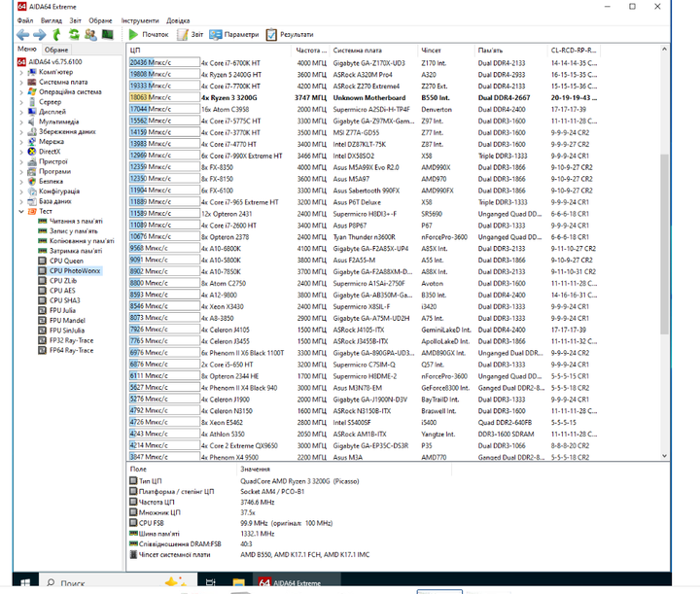The height and width of the screenshot is (594, 700).
Task: Open the Файл menu
Action: (x=25, y=20)
